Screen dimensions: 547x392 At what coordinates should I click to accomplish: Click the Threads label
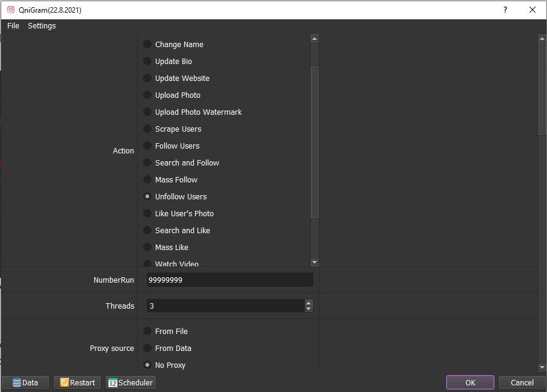[x=120, y=306]
